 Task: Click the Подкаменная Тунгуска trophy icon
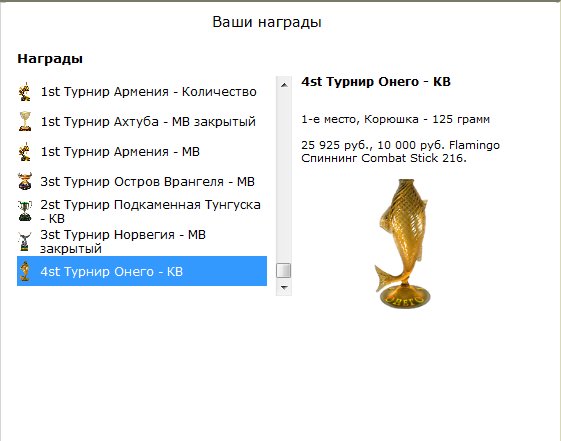pos(25,211)
